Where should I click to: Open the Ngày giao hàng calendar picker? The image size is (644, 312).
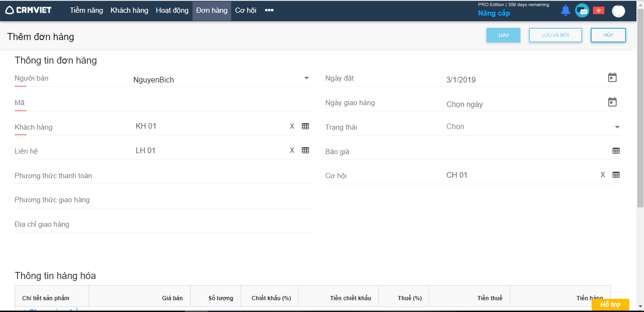pyautogui.click(x=612, y=102)
